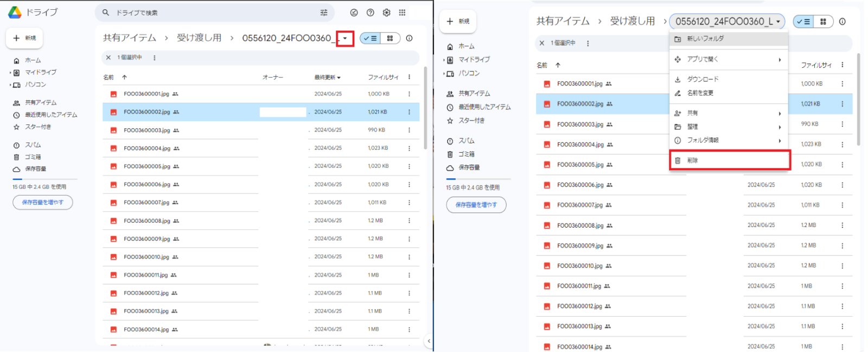Choose 名前を変更 from the folder menu
Screen dimensions: 868x352
pyautogui.click(x=729, y=93)
